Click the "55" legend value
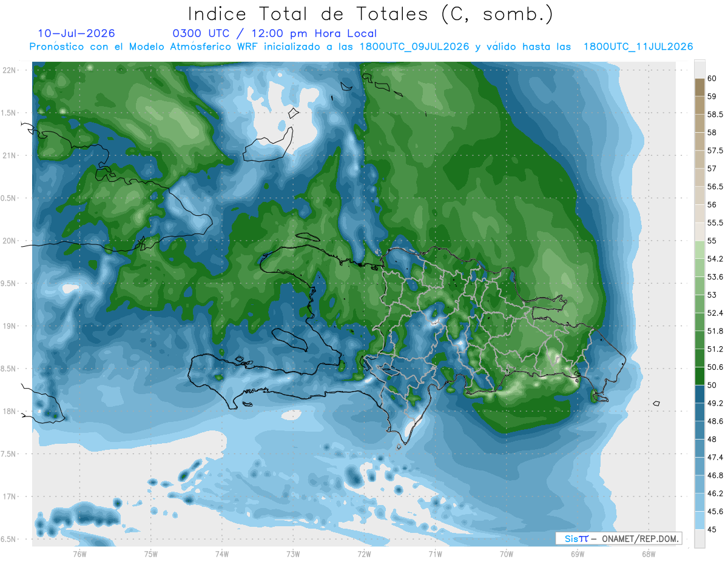The image size is (728, 562). [712, 241]
